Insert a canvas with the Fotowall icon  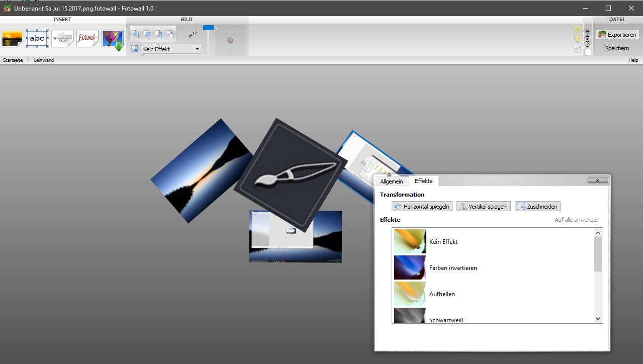click(87, 39)
